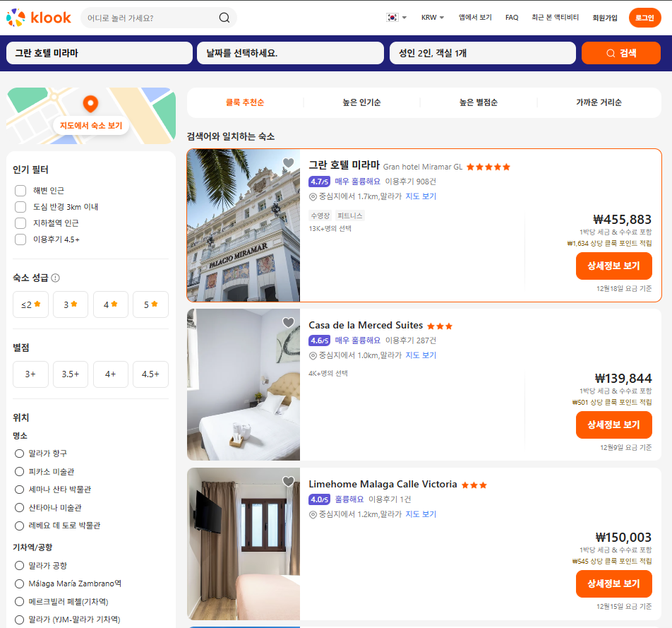
Task: Select 말라가 (YJM-말라가 기차역) radio button
Action: pos(19,620)
